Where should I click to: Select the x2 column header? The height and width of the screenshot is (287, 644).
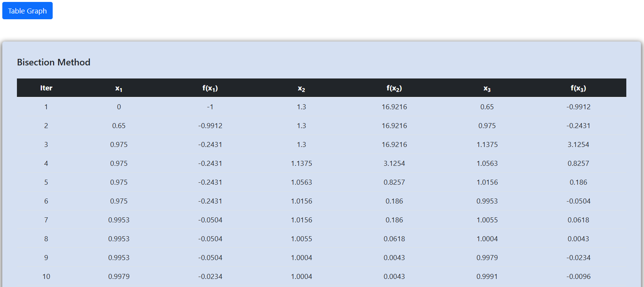301,88
